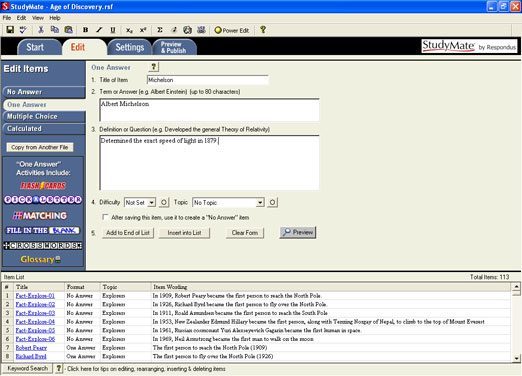Open the Fact-Explore-04 item link
The image size is (522, 376).
pos(35,322)
